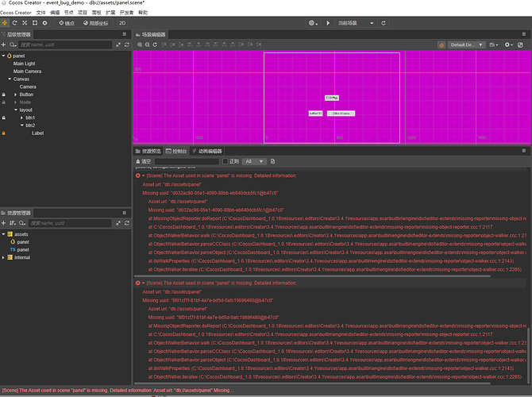Select the Rotate gizmo tool
This screenshot has height=397, width=532.
[14, 23]
